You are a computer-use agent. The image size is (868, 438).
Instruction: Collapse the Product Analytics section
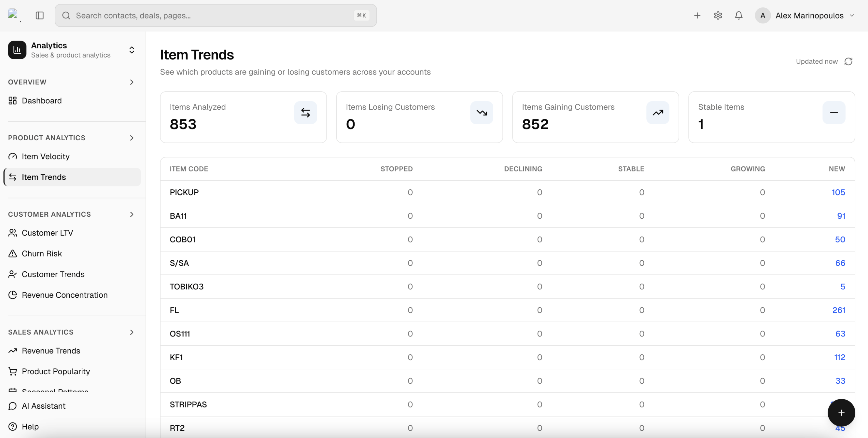point(131,138)
